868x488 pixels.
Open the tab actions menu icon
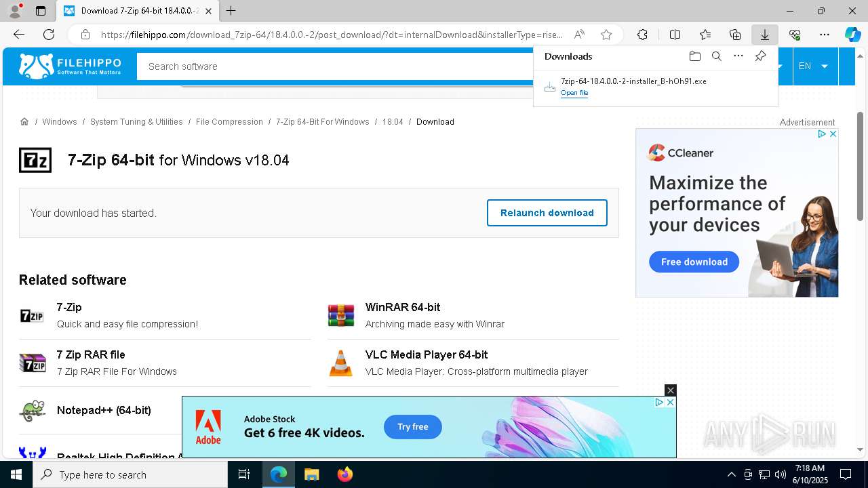[x=41, y=11]
